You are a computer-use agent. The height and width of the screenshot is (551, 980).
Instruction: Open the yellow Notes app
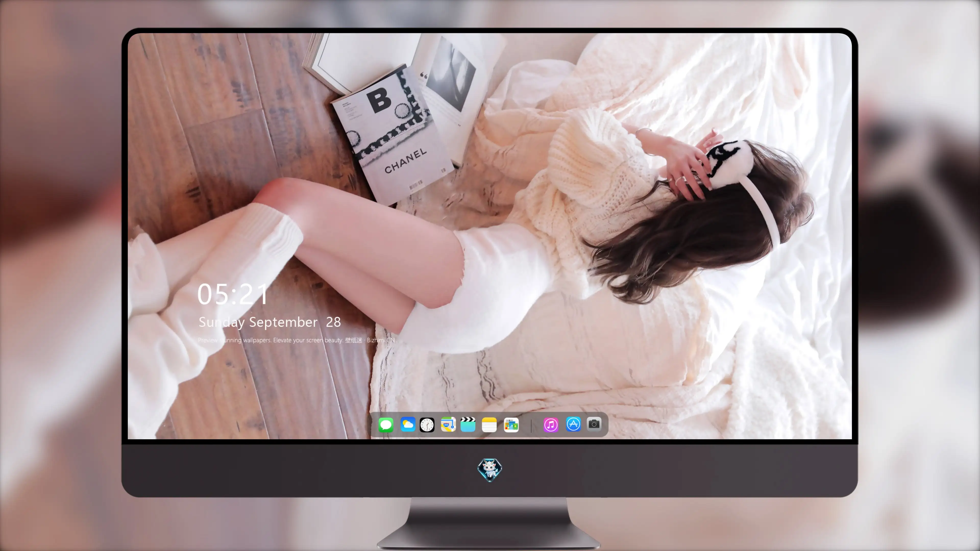(x=489, y=424)
